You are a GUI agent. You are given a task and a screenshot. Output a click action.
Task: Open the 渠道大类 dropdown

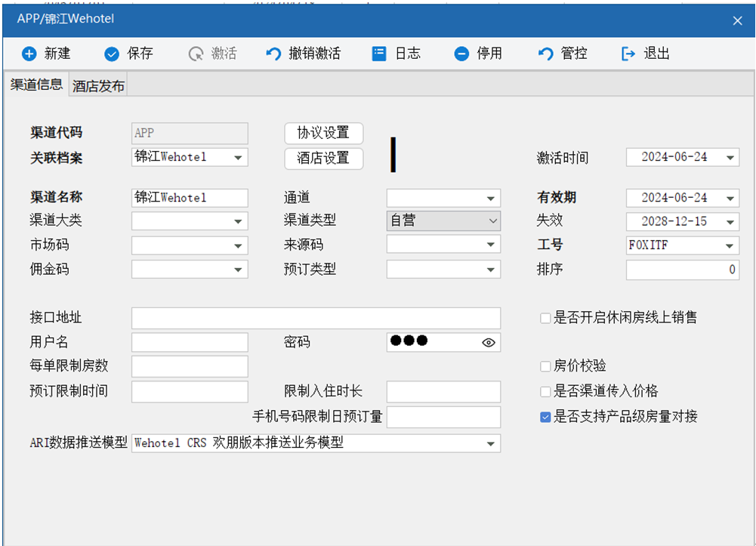click(x=238, y=221)
